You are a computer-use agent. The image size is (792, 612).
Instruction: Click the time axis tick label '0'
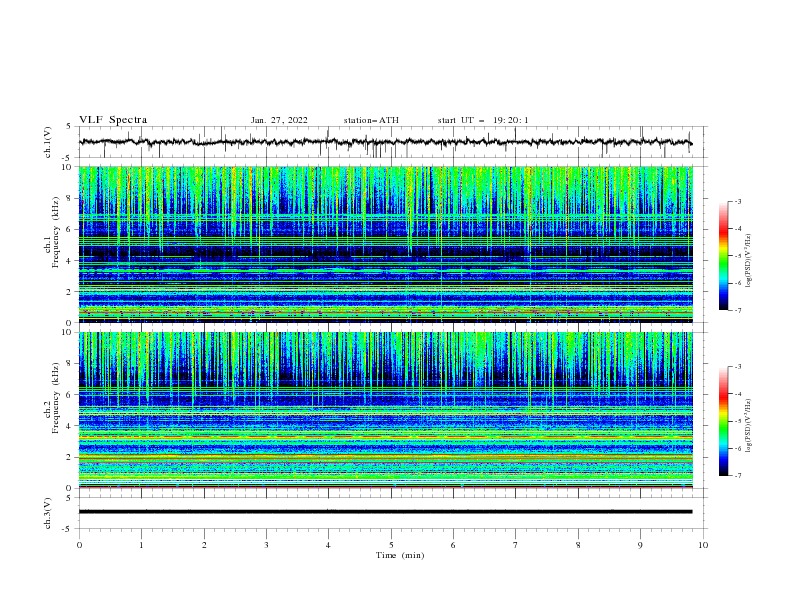coord(79,545)
